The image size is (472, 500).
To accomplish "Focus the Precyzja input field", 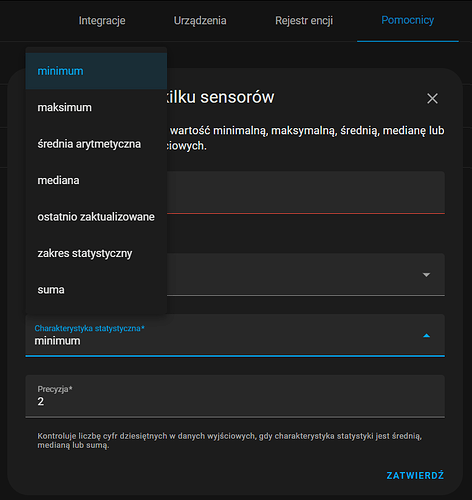I will [235, 396].
